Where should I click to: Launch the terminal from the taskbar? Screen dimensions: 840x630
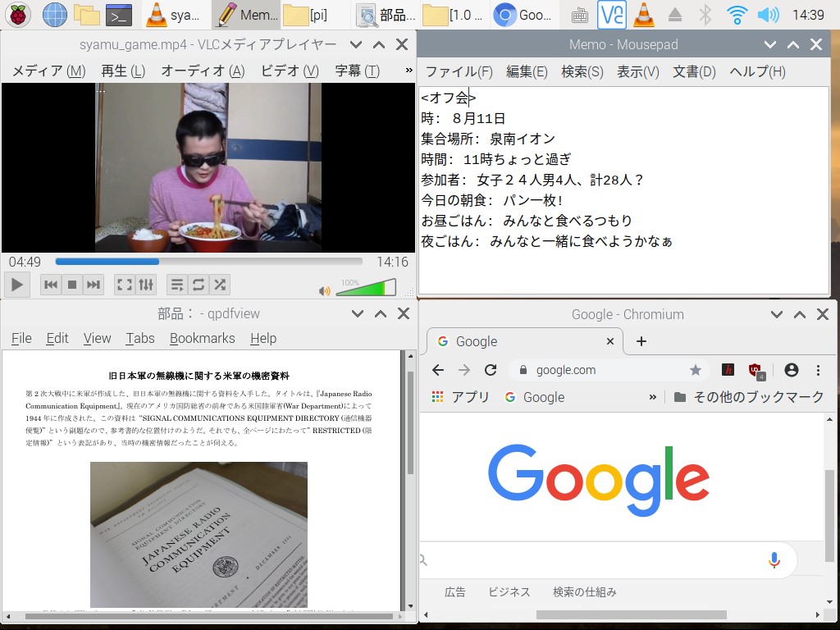pos(118,15)
